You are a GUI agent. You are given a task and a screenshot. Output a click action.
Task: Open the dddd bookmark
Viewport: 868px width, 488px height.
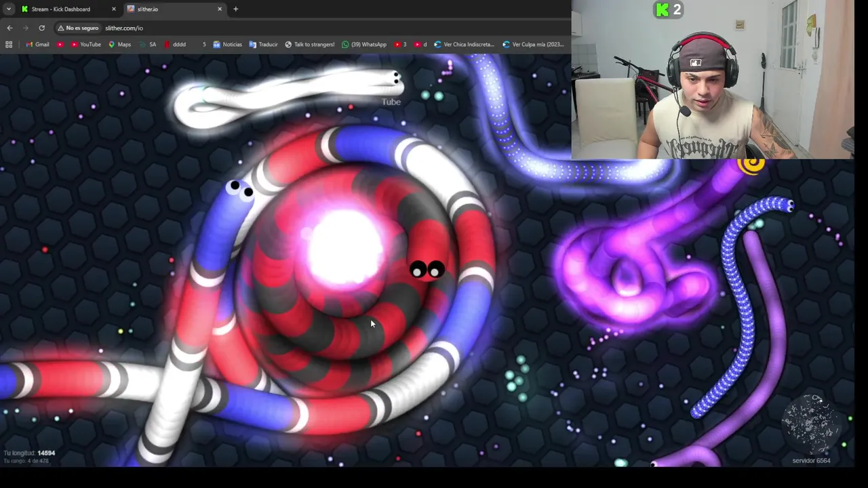click(174, 44)
